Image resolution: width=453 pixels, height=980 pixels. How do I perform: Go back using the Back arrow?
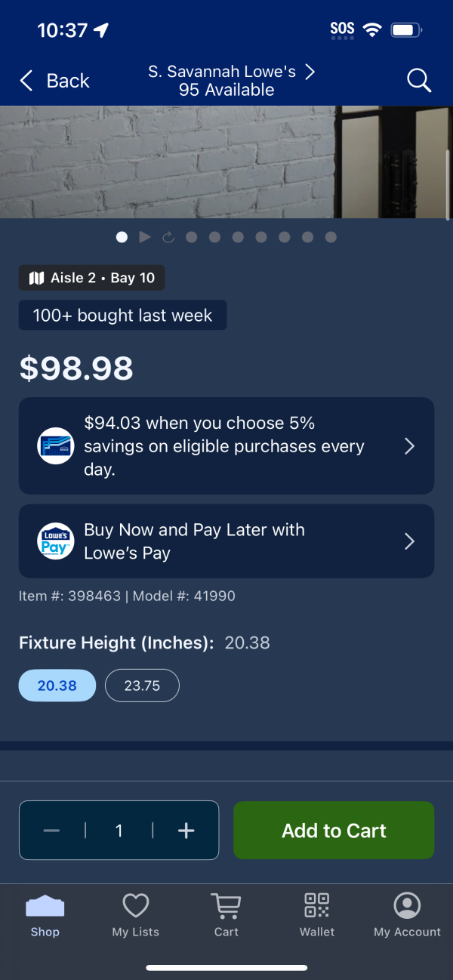pyautogui.click(x=54, y=81)
